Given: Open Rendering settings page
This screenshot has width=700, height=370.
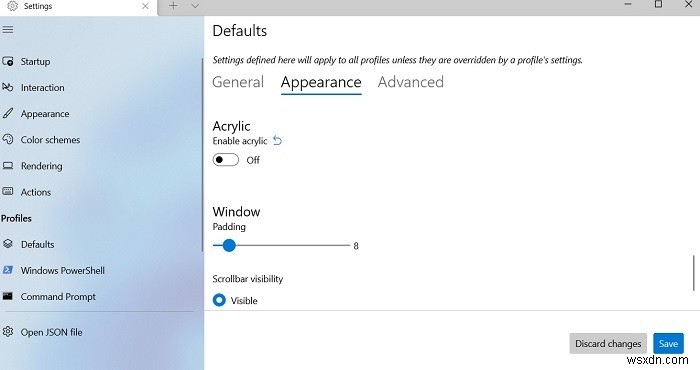Looking at the screenshot, I should (42, 166).
